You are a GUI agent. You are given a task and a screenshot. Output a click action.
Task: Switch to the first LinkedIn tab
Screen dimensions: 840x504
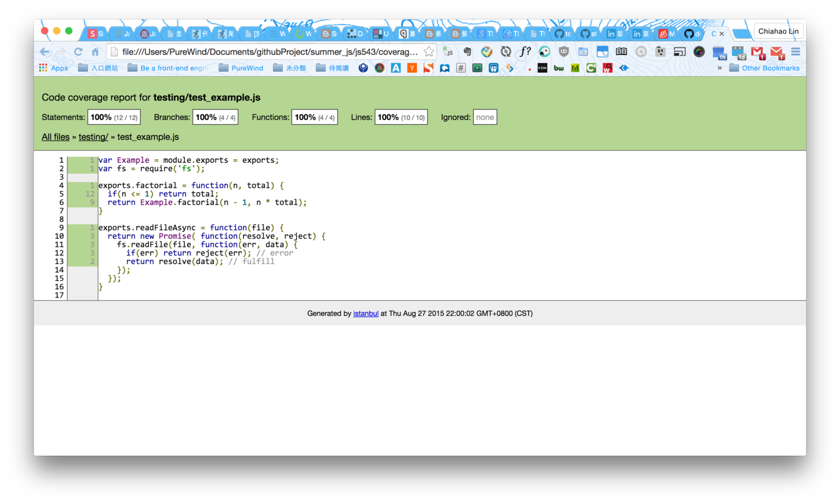coord(615,34)
